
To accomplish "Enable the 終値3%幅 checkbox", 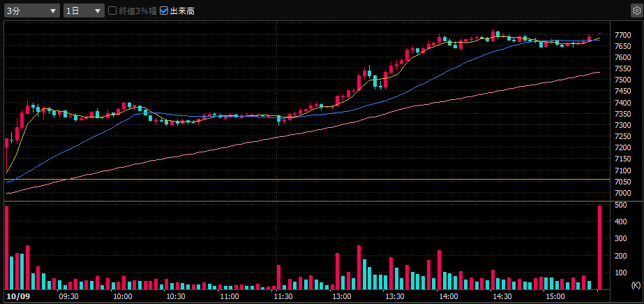I will (112, 11).
